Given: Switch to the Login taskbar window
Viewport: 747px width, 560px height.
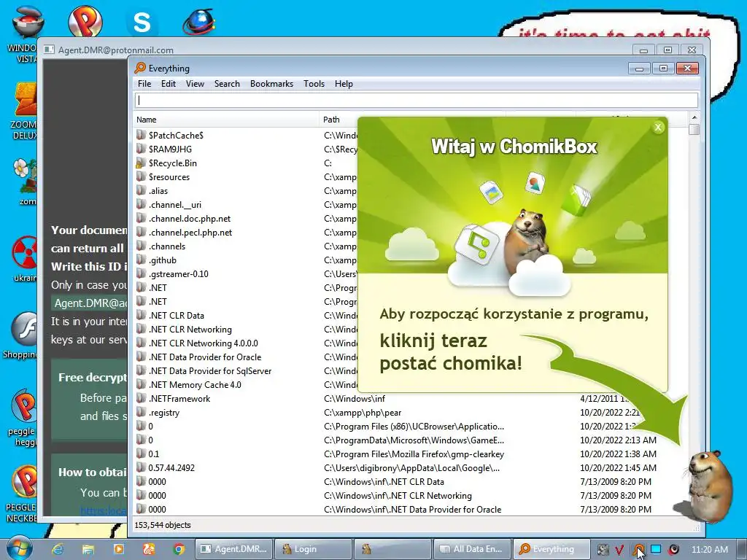Looking at the screenshot, I should [x=314, y=549].
